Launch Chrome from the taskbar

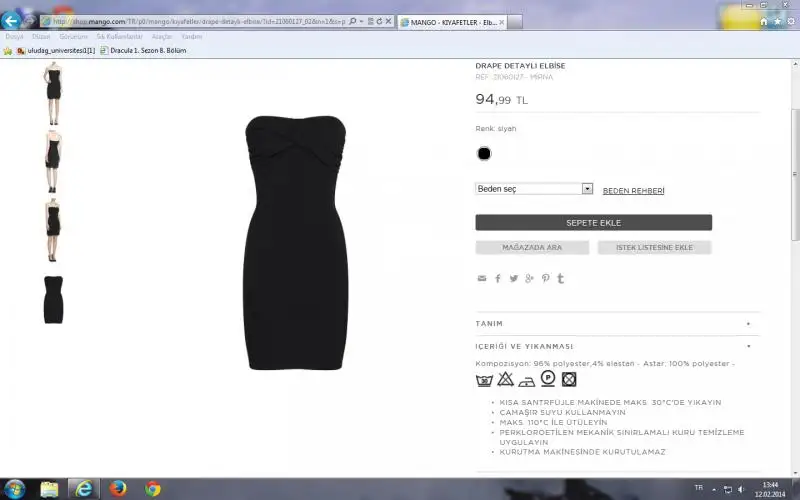[153, 489]
